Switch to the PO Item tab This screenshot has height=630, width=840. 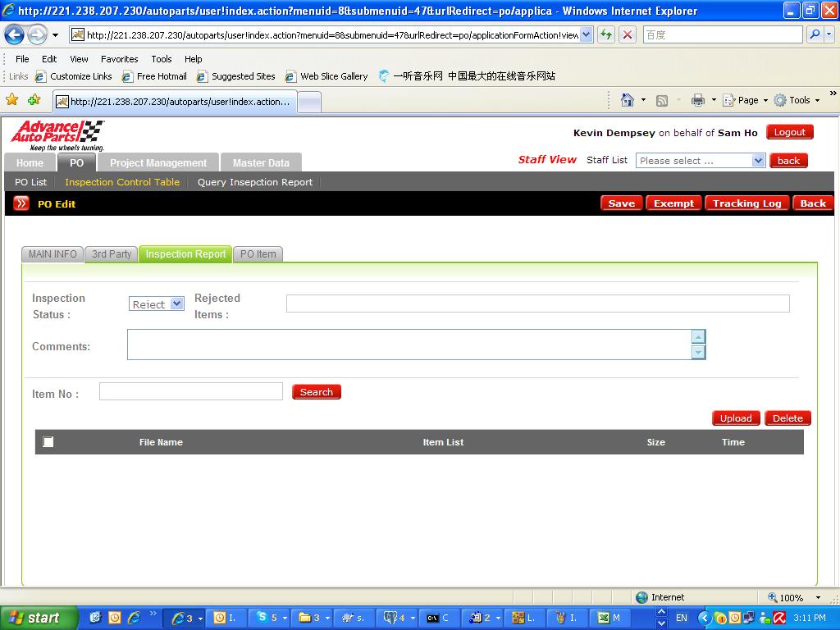(x=258, y=254)
